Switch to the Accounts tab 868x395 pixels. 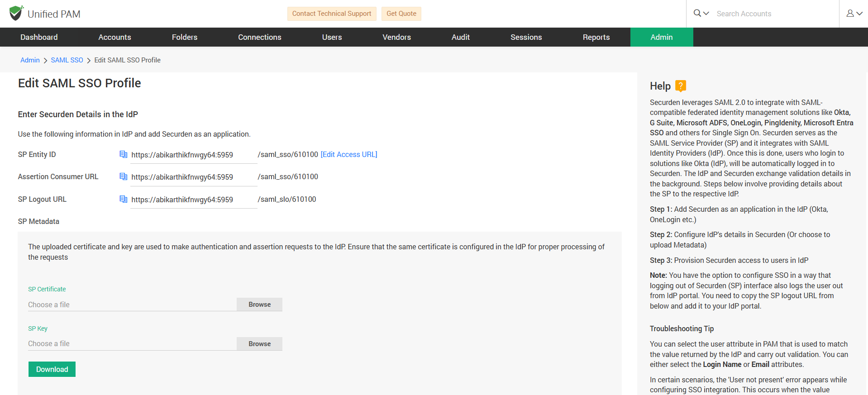(114, 37)
